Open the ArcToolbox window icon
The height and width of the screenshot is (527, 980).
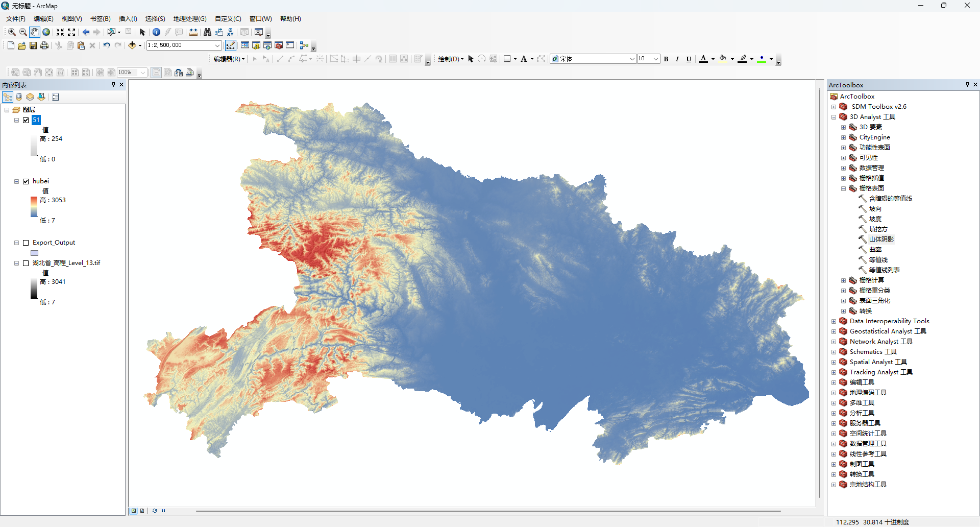coord(279,45)
